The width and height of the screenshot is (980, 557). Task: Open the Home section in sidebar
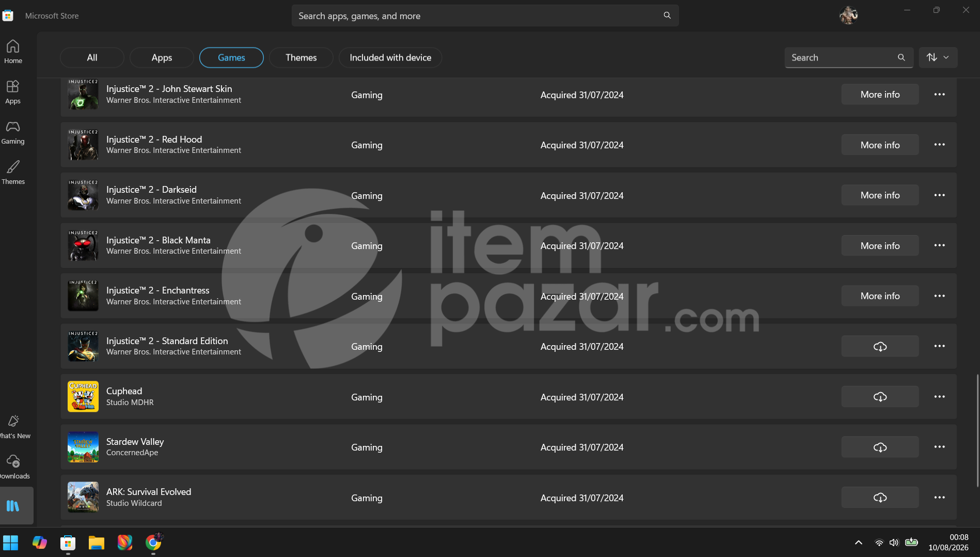click(x=13, y=52)
